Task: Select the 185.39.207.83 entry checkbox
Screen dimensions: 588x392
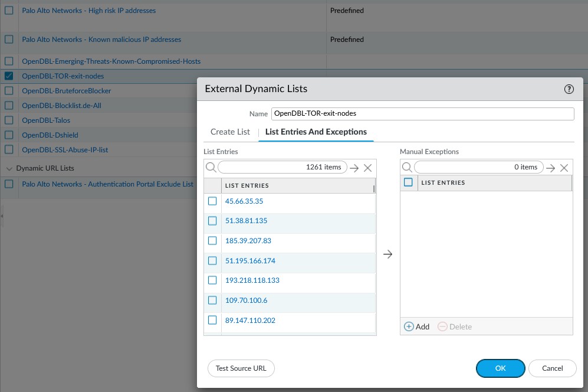Action: [212, 240]
